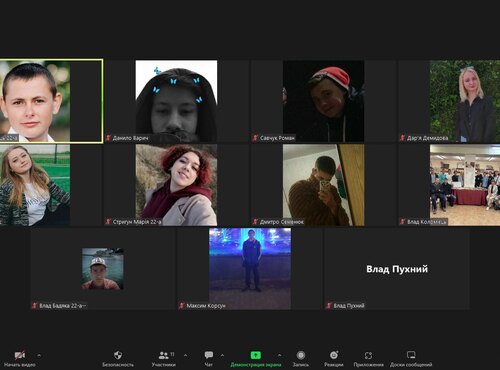Image resolution: width=500 pixels, height=370 pixels.
Task: Open Доски сообщений whiteboards
Action: pos(411,359)
